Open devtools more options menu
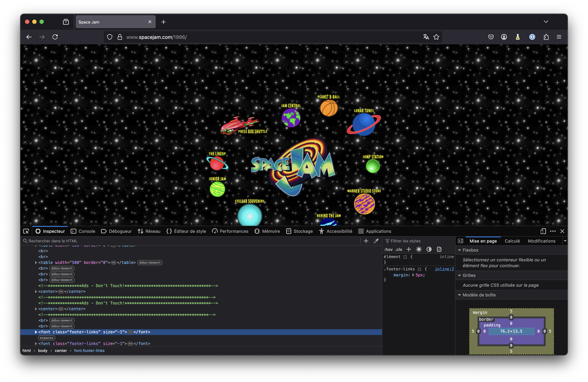The height and width of the screenshot is (382, 588). 553,231
